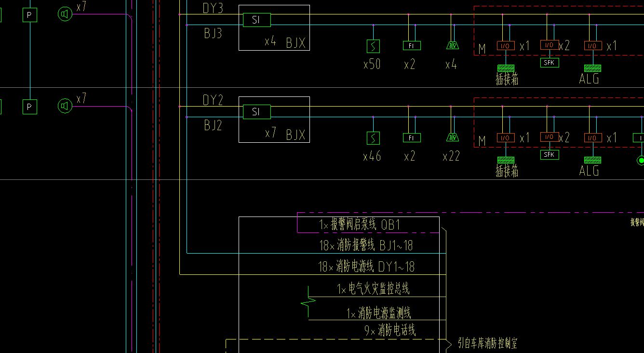Click the ALG label in the BJ3 row
The width and height of the screenshot is (644, 353).
pyautogui.click(x=589, y=79)
